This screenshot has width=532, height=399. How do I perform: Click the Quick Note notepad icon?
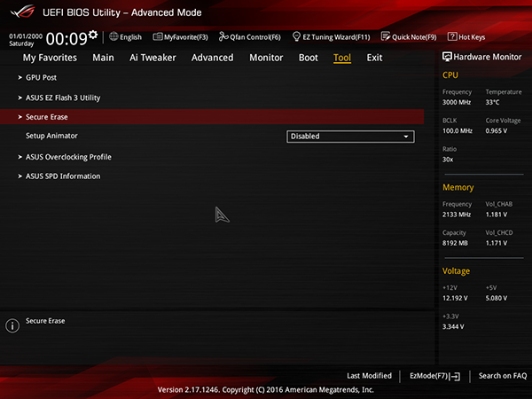coord(386,36)
